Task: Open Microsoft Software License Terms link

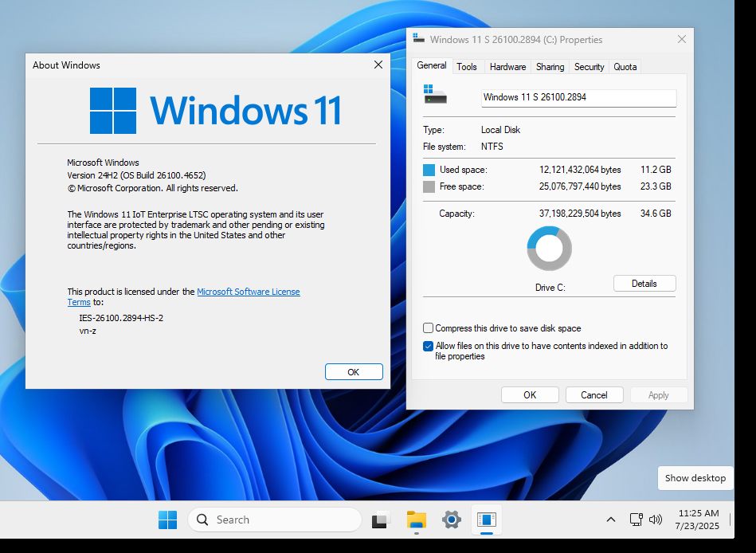Action: (249, 292)
